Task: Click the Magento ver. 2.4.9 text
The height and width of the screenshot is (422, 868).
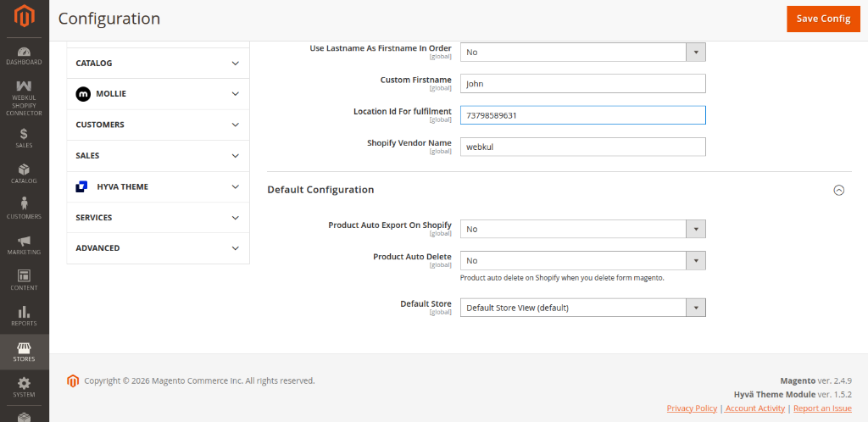Action: pyautogui.click(x=815, y=380)
